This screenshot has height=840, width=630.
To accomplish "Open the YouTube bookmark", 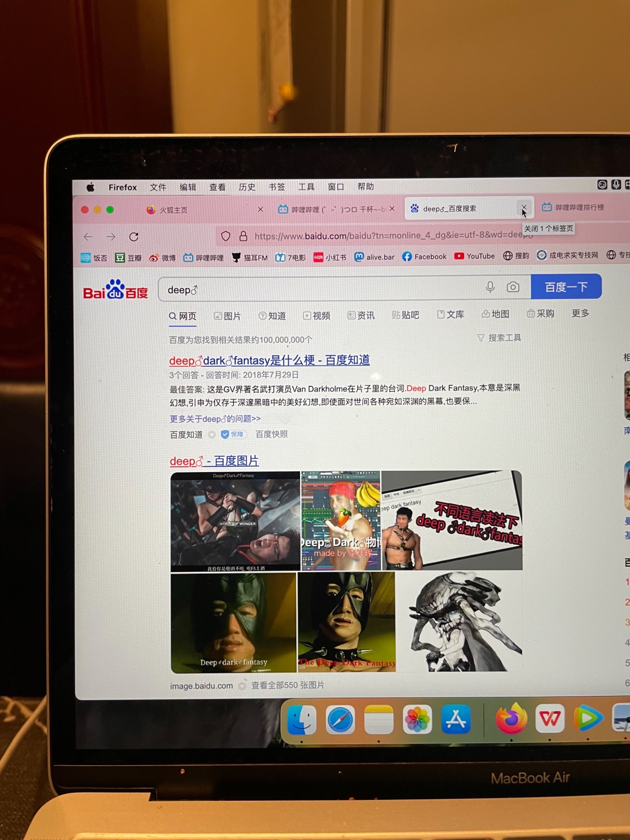I will point(474,256).
